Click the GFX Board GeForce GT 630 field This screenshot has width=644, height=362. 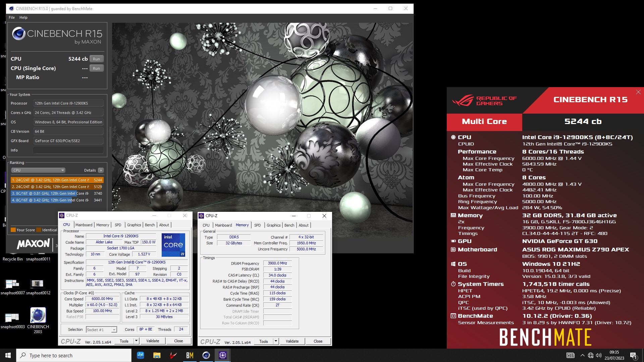click(x=68, y=141)
